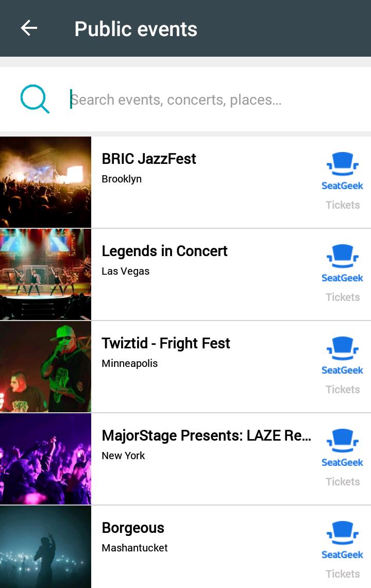Viewport: 371px width, 588px height.
Task: Focus the Search events input field
Action: click(x=206, y=99)
